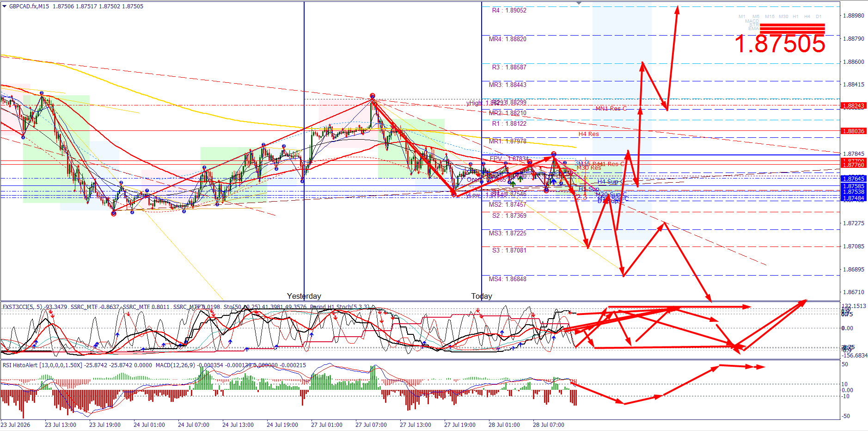Click the 28 Jul 01:00 time axis label
The width and height of the screenshot is (868, 431).
click(x=504, y=425)
